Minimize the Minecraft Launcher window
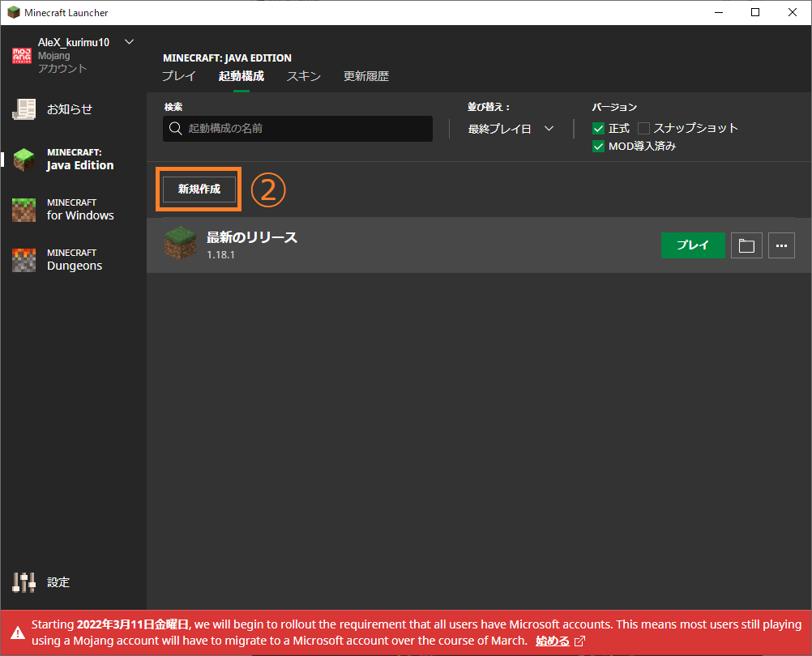 pos(719,12)
